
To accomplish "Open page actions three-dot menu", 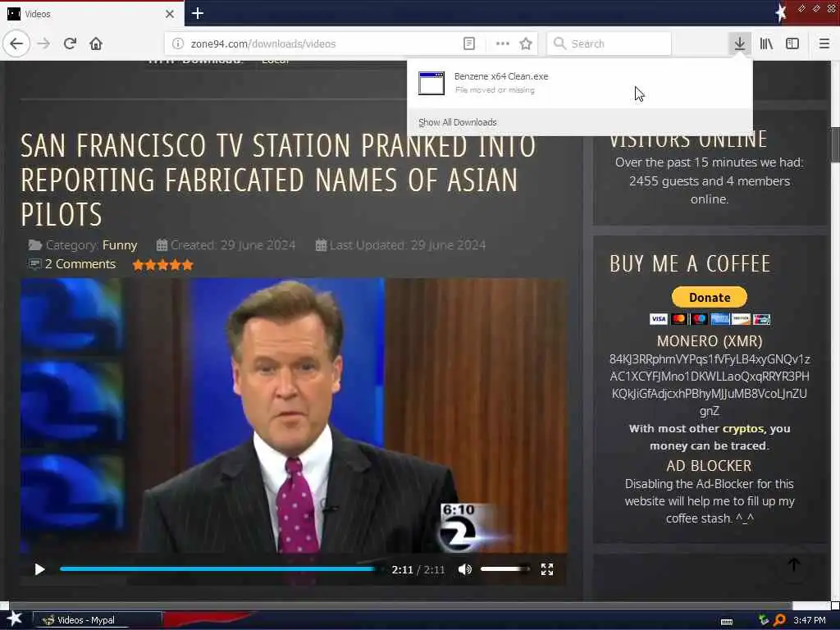I will (503, 43).
